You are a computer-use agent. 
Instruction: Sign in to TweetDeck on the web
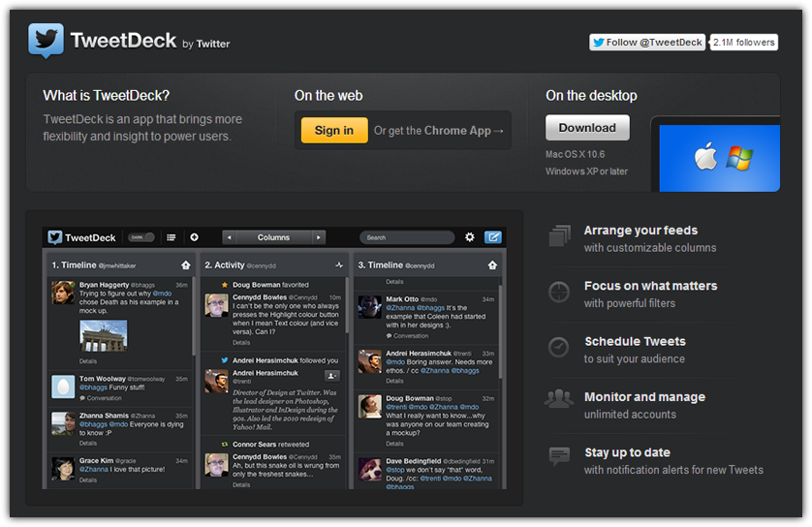click(334, 131)
